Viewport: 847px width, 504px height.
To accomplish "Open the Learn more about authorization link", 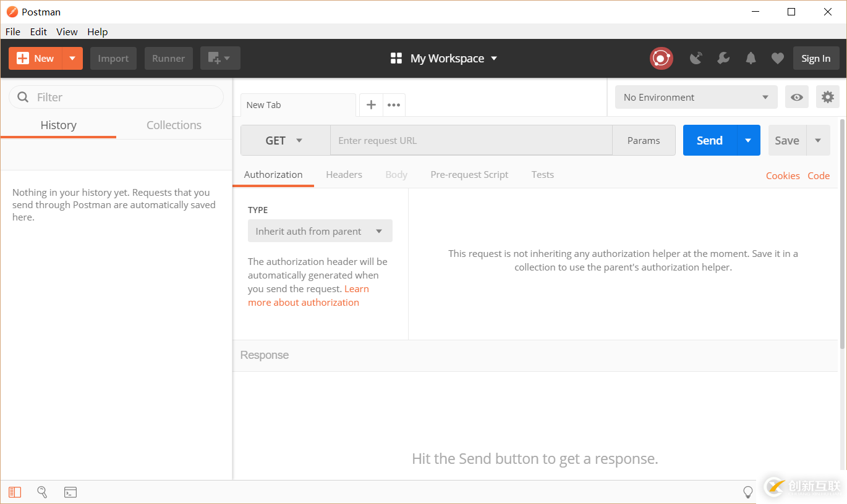I will tap(303, 303).
